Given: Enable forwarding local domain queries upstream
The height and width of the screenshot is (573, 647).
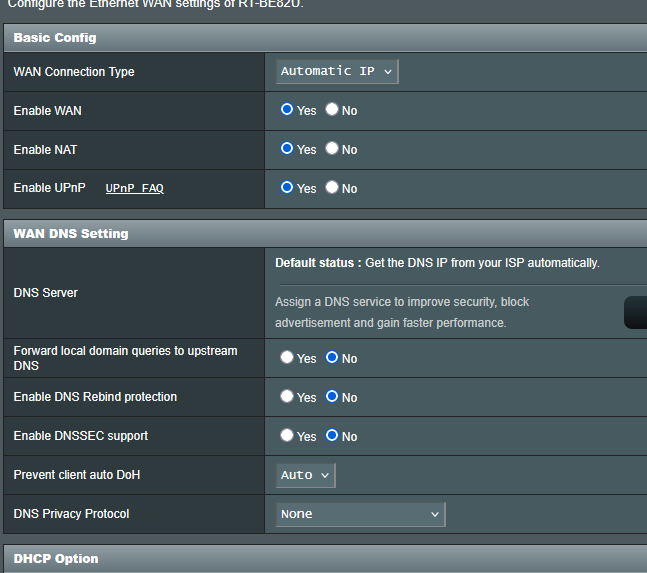Looking at the screenshot, I should coord(287,358).
